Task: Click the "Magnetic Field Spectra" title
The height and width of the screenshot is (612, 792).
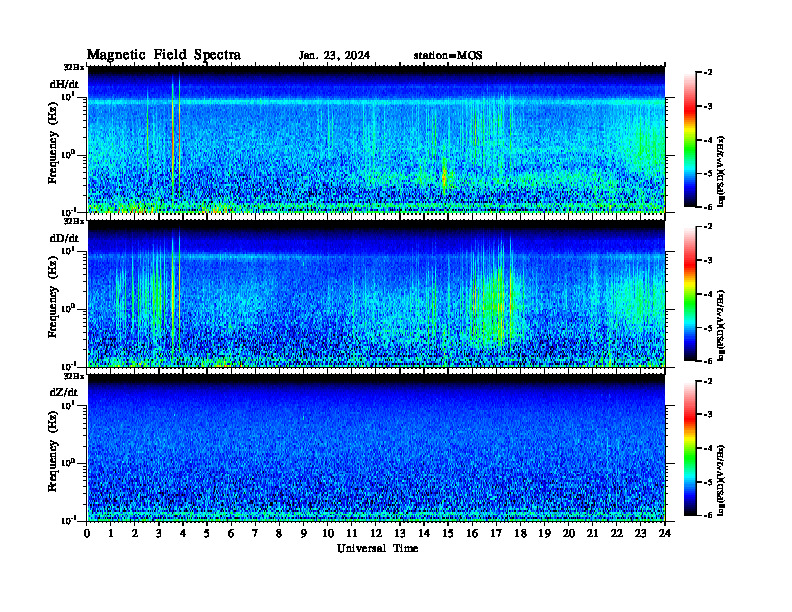Action: click(x=164, y=55)
